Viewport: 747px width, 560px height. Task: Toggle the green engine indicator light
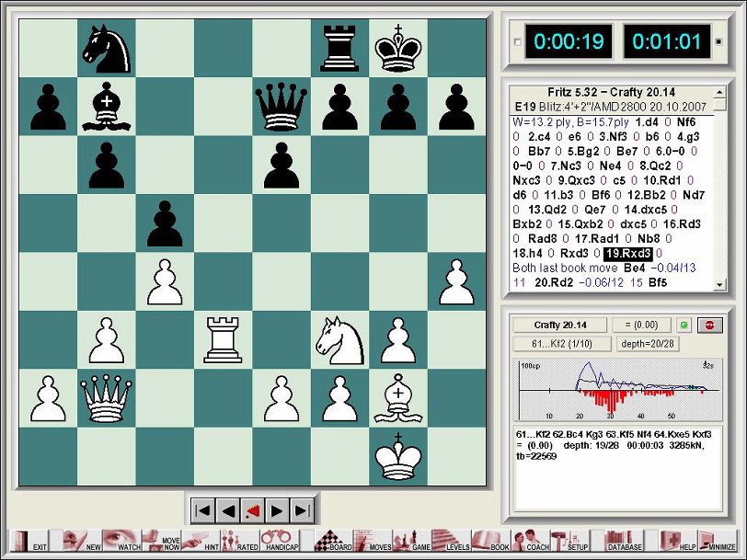pos(684,325)
